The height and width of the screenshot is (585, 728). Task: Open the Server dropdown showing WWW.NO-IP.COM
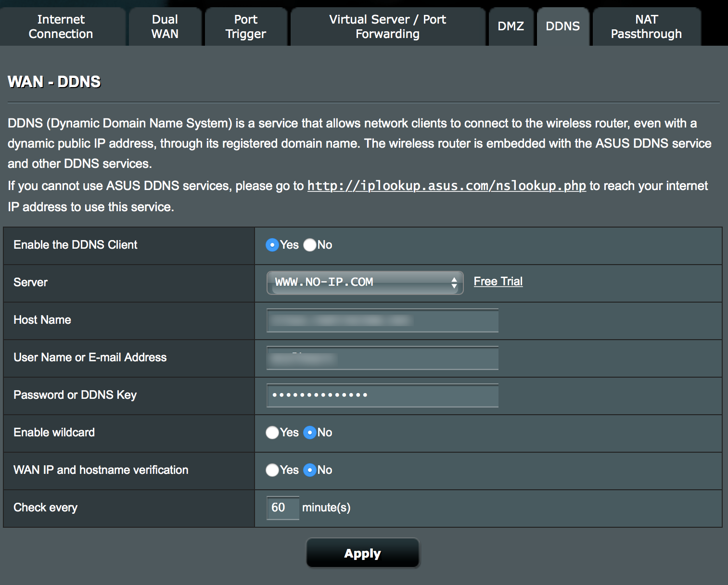pos(365,282)
